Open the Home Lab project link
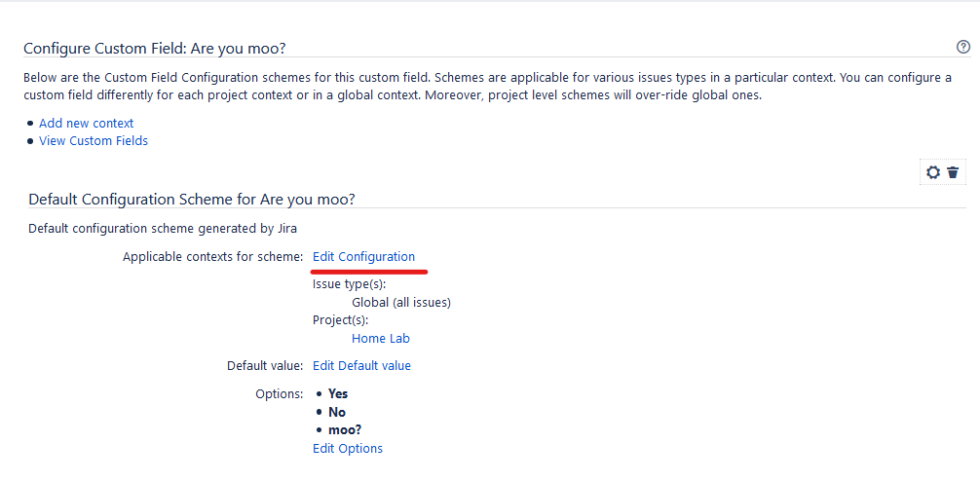Viewport: 980px width, 480px height. (x=380, y=338)
